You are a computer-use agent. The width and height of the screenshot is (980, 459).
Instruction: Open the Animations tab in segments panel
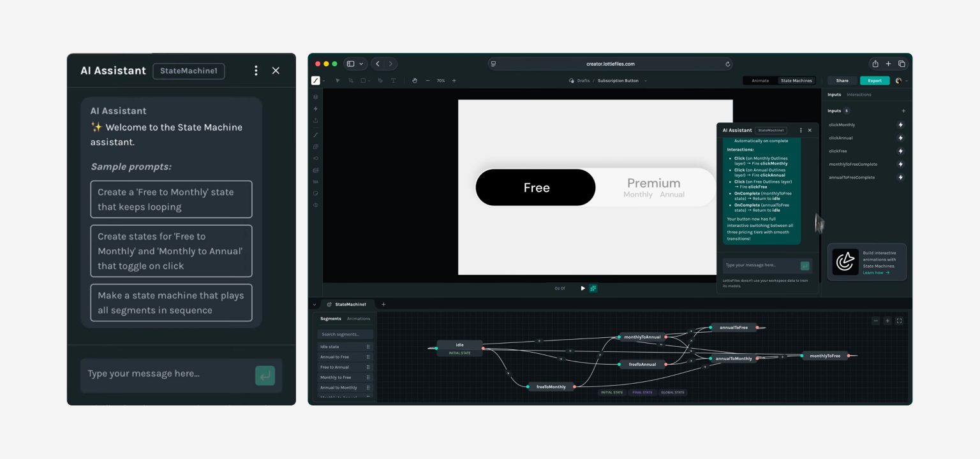click(358, 319)
